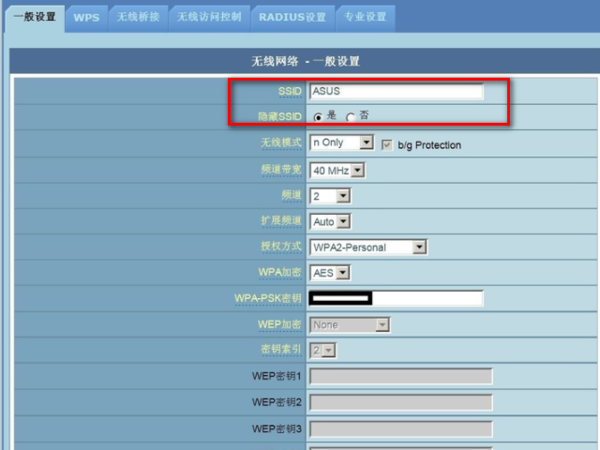Click the WEP密钥1 input field

coord(400,376)
